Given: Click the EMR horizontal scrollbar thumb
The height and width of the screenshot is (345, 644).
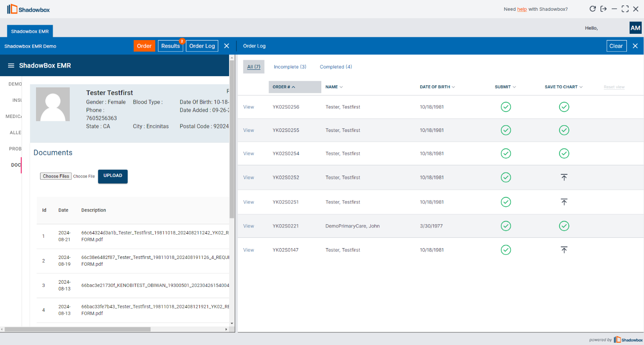Looking at the screenshot, I should click(77, 329).
